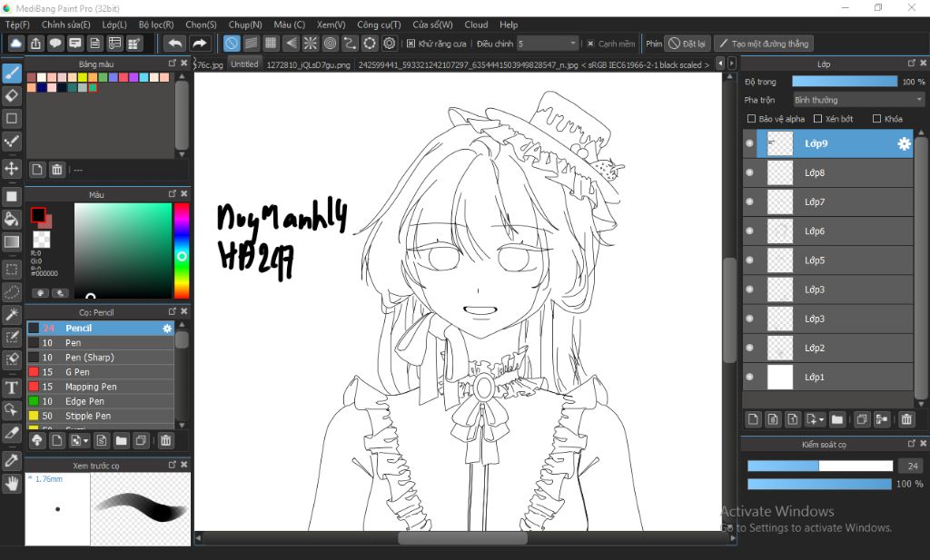Enable the curve snap guide
This screenshot has width=930, height=560.
[350, 44]
